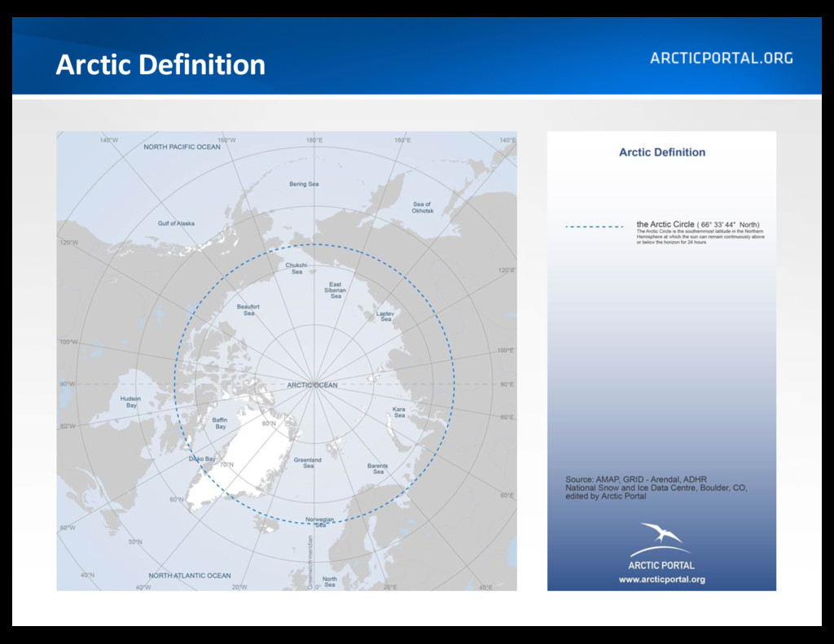Select the 100°W longitude label
This screenshot has height=644, width=834.
point(69,342)
